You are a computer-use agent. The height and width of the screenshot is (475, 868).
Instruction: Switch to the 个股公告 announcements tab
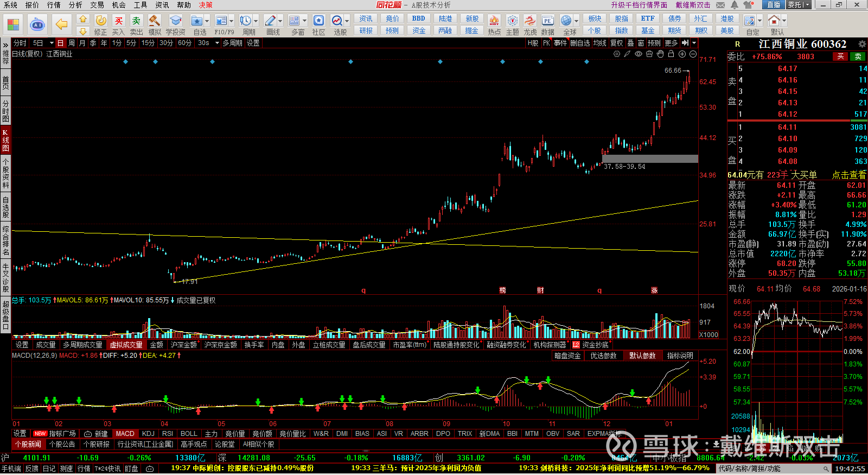click(x=62, y=444)
